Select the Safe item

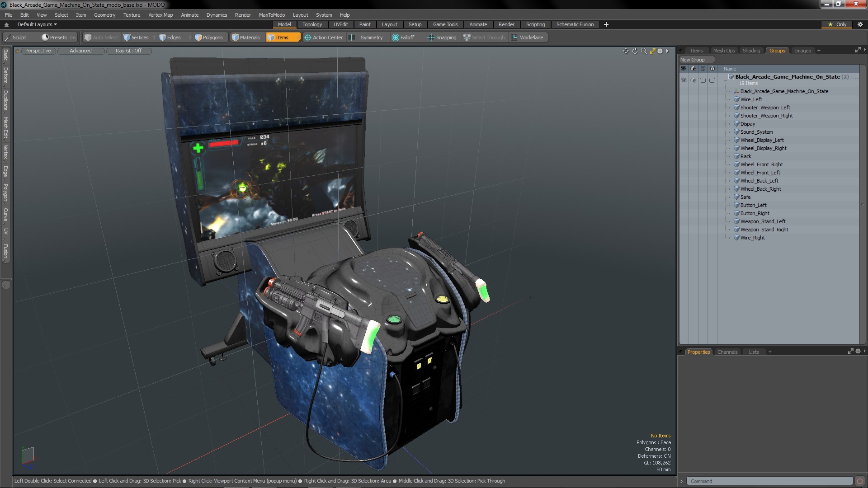(x=745, y=197)
